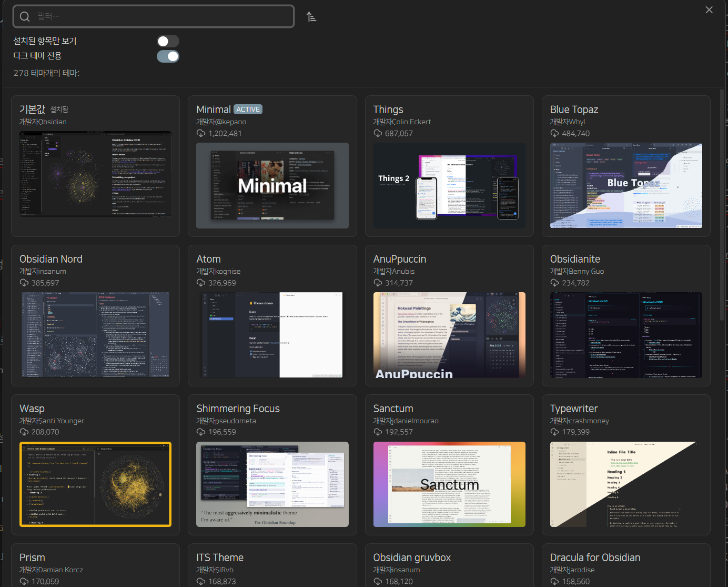Select the Obsidian gruvbox theme title
The height and width of the screenshot is (587, 728).
point(412,558)
